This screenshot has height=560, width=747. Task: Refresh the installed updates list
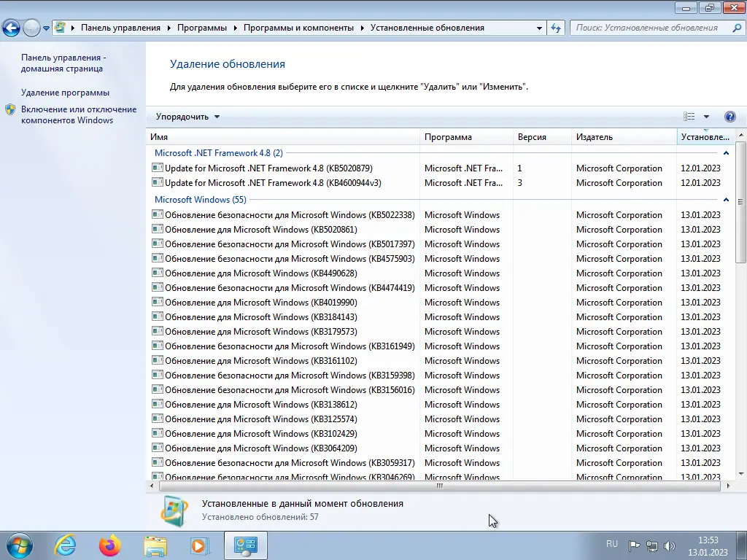pos(555,28)
